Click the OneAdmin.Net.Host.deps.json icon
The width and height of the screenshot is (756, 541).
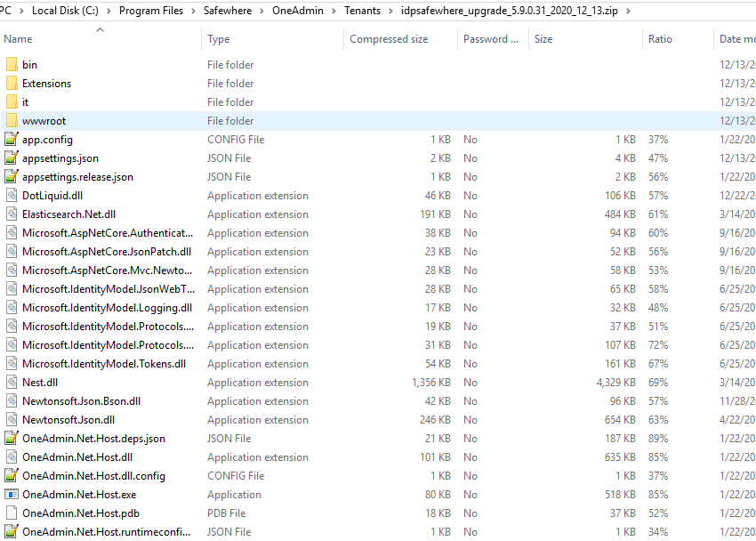(12, 439)
